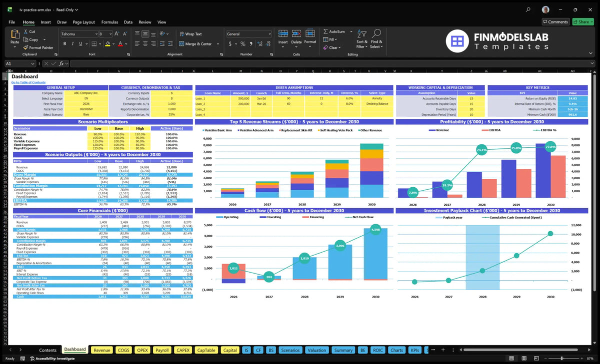Toggle Bold formatting
600x364 pixels.
tap(64, 44)
